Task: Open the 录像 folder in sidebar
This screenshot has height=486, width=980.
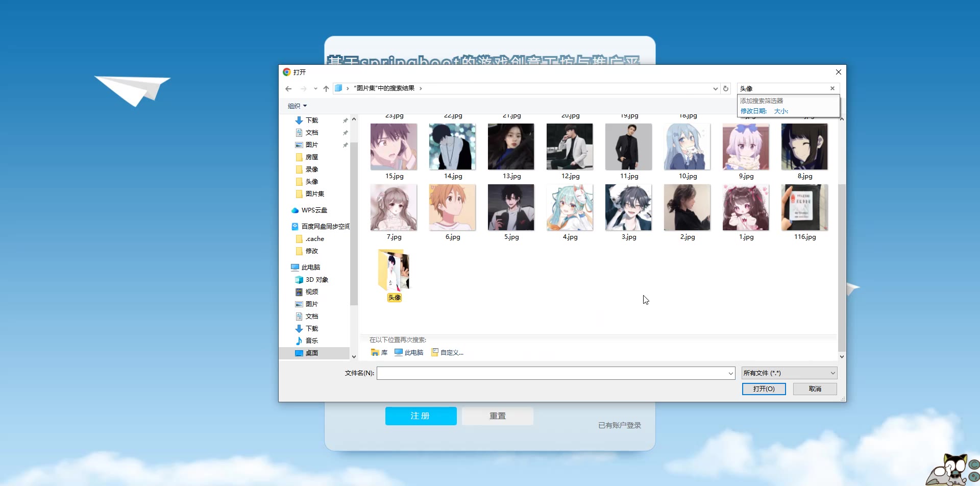Action: pos(312,169)
